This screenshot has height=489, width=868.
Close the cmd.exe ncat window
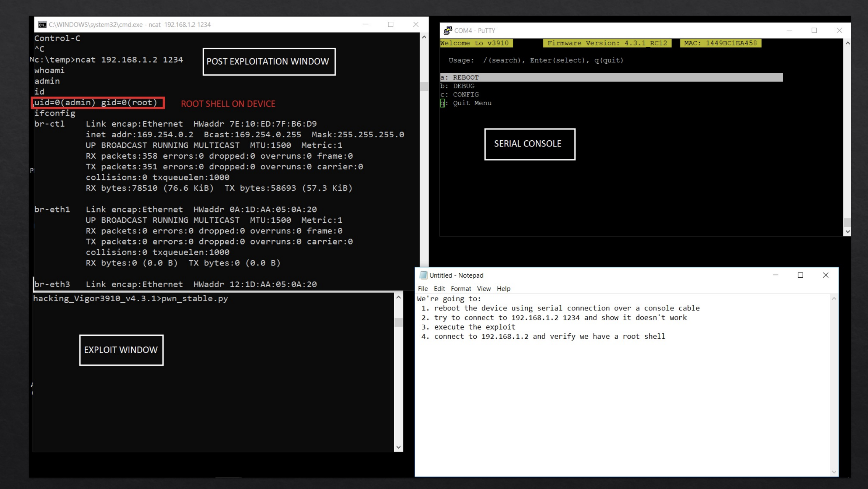[416, 24]
